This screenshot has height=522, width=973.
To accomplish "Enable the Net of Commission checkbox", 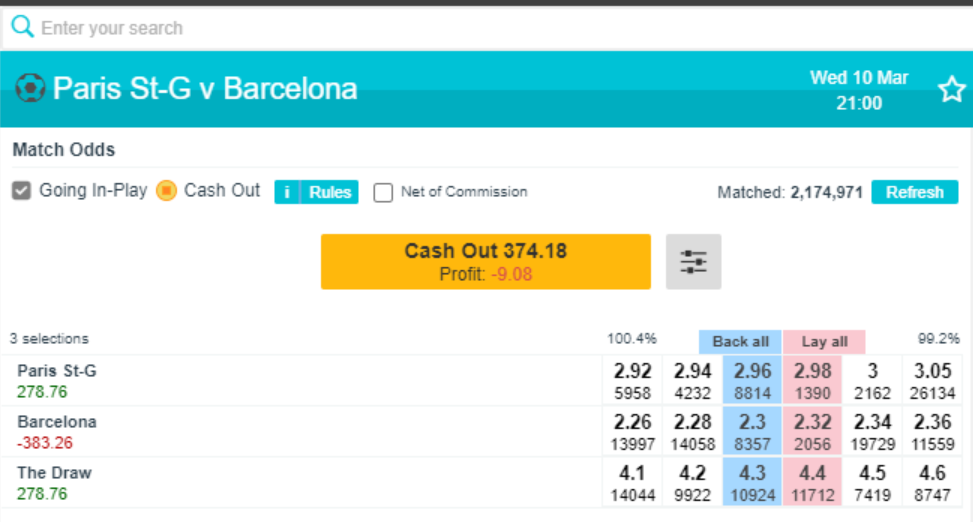I will coord(383,192).
